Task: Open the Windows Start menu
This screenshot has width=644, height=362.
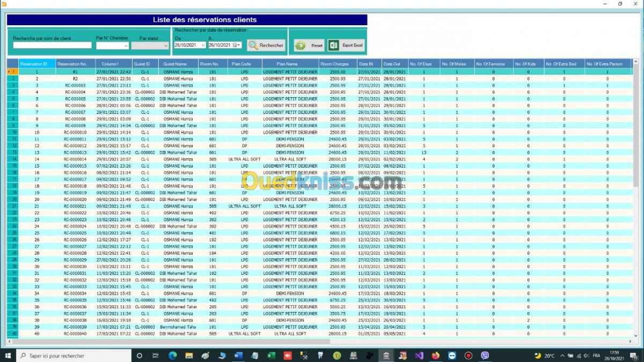Action: tap(8, 356)
